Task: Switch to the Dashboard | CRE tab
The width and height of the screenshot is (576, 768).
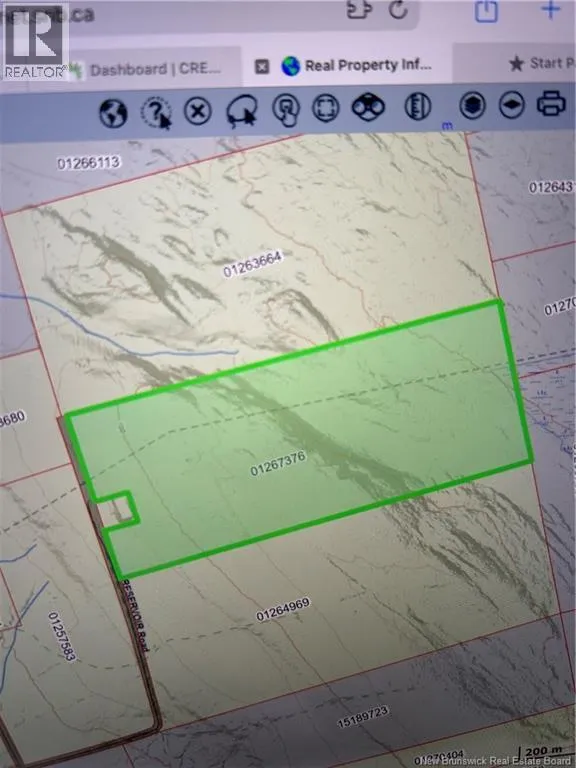Action: point(155,69)
